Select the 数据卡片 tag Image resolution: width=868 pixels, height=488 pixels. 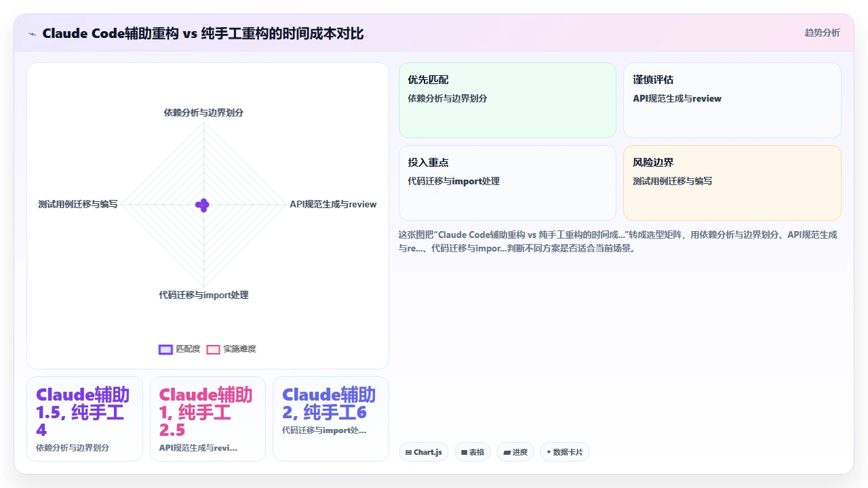pos(565,452)
